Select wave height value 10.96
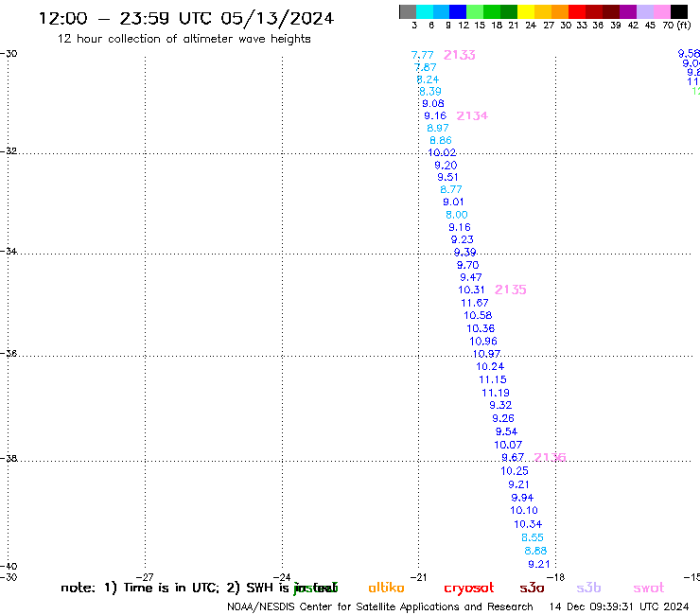 [483, 342]
